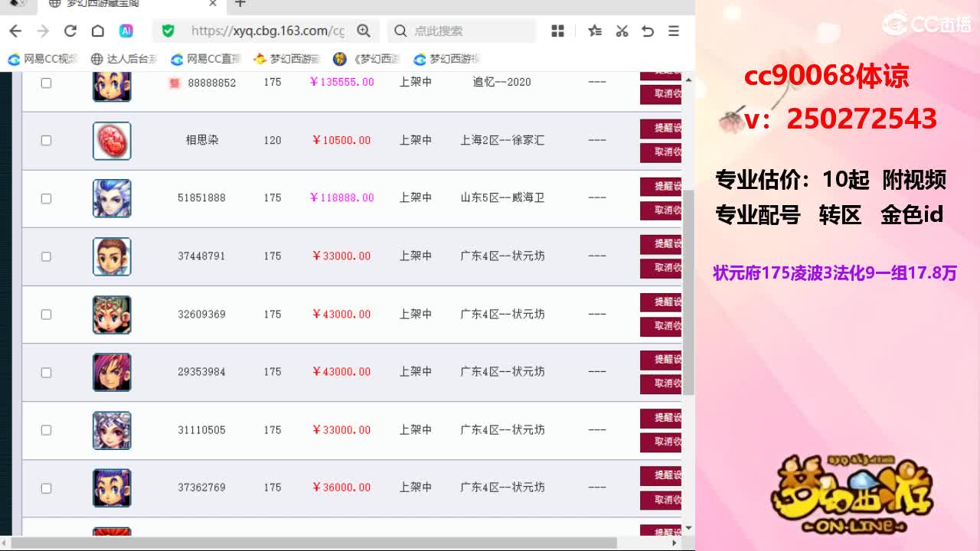
Task: Open the hamburger browser menu
Action: (x=674, y=31)
